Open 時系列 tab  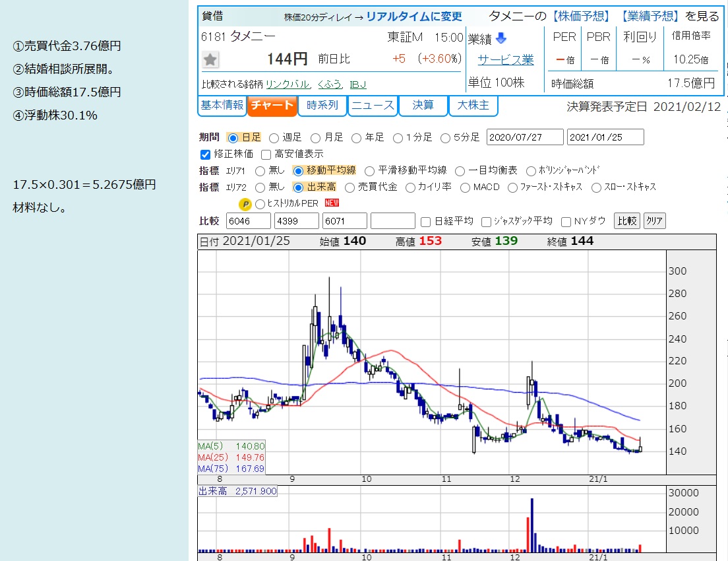pyautogui.click(x=322, y=105)
